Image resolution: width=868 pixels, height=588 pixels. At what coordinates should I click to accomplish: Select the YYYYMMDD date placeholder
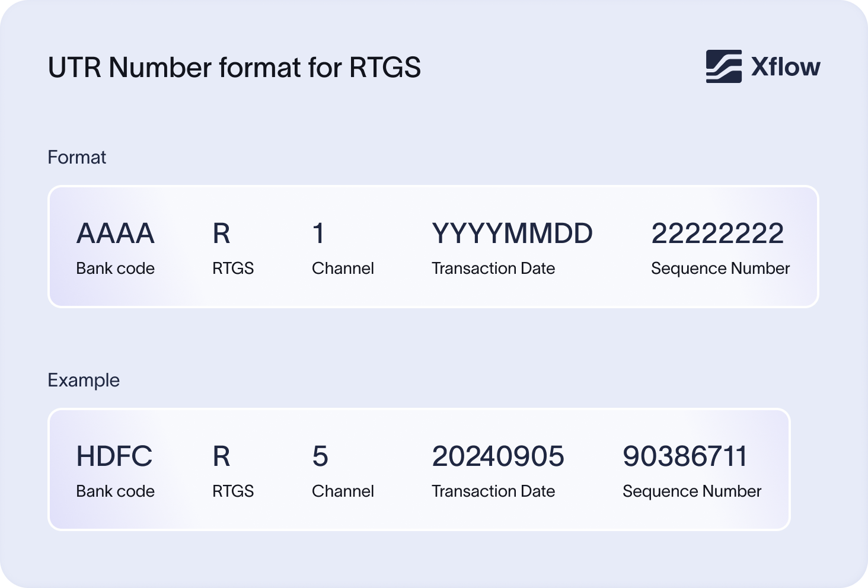pos(512,234)
